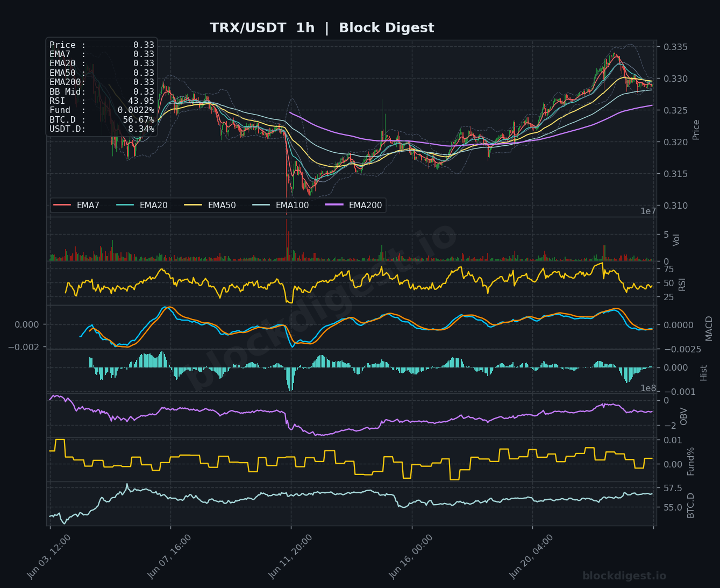Click the Fund% axis title

(691, 461)
